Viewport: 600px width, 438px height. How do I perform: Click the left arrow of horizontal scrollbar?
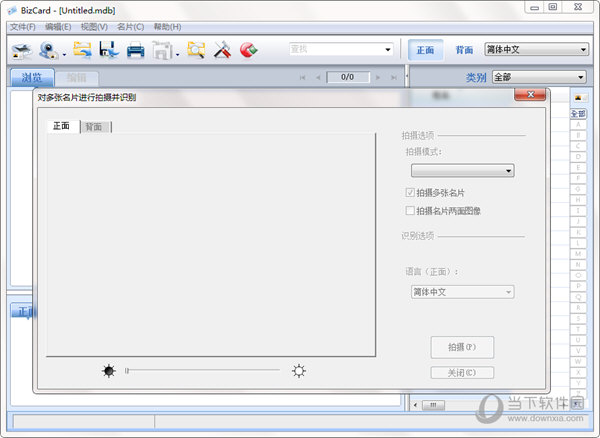click(415, 405)
